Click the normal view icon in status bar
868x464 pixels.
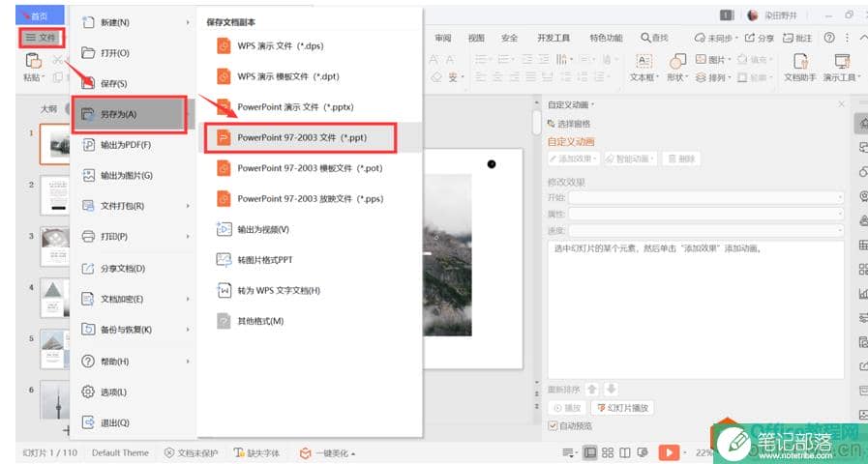tap(590, 452)
